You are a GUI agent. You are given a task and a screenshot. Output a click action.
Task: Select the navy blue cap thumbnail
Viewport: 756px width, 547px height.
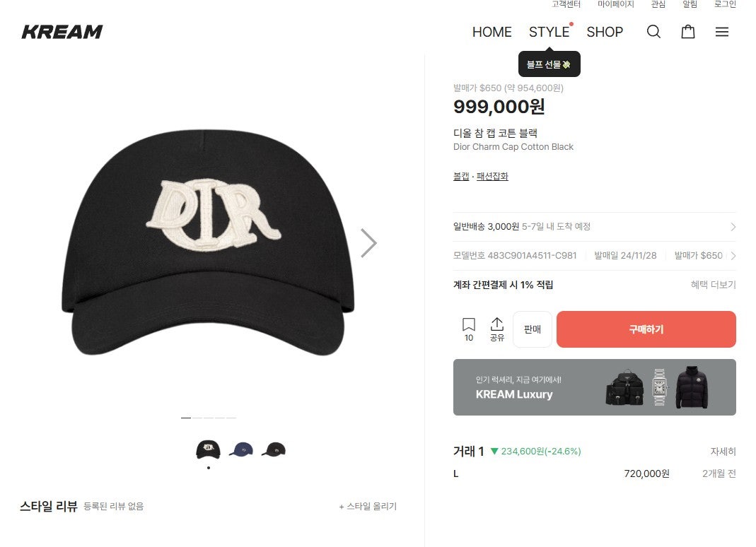pos(241,449)
